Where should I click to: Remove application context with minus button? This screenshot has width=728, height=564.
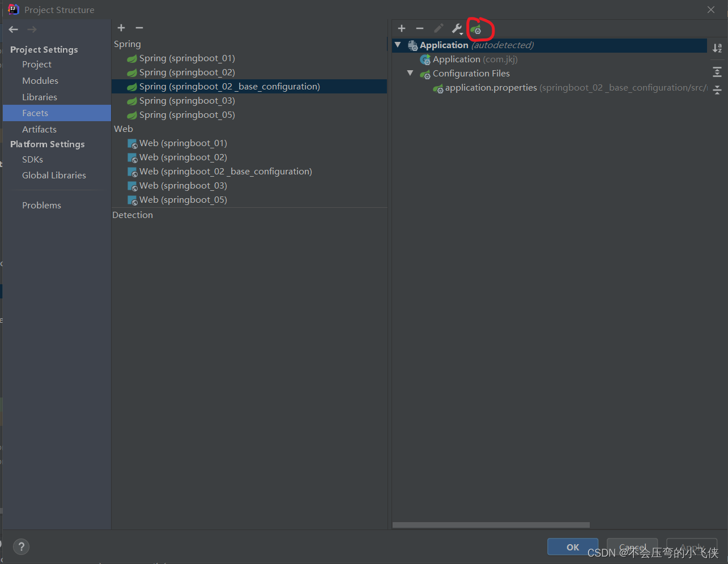(x=420, y=28)
